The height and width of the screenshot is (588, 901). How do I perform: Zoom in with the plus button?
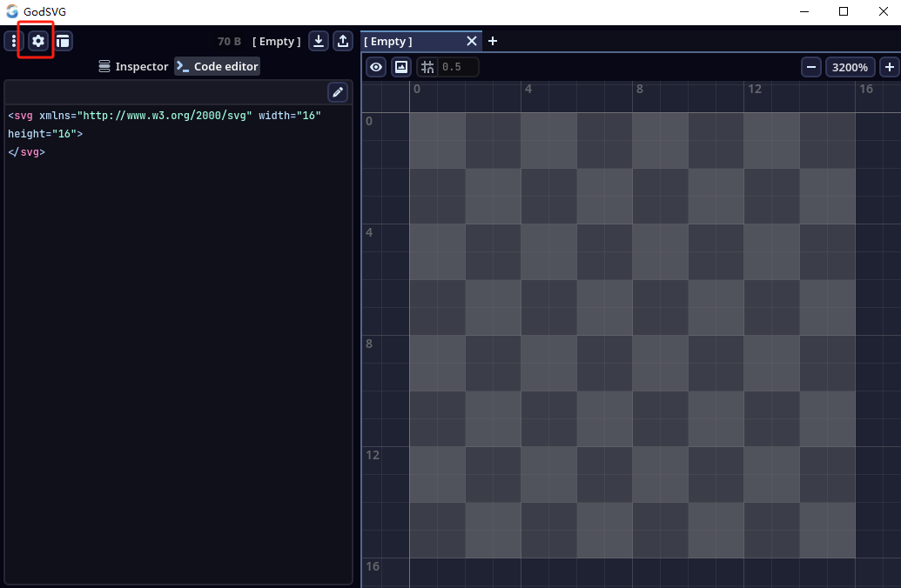(890, 67)
